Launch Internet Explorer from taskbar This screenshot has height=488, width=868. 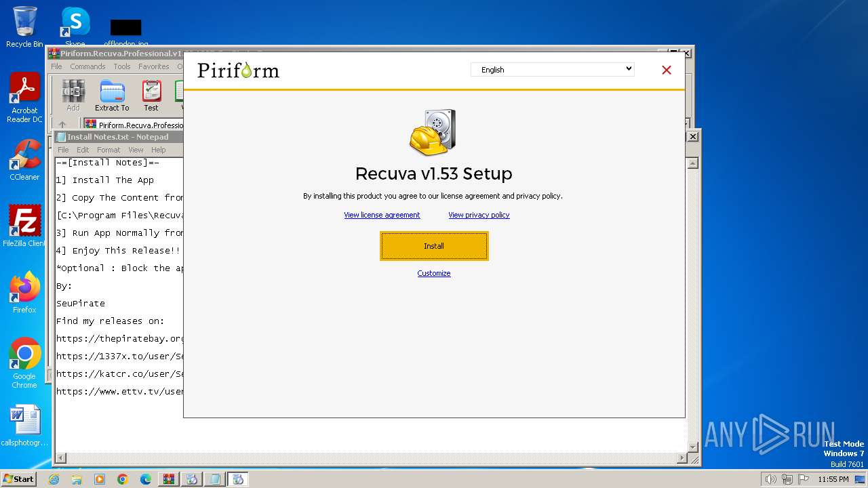coord(54,479)
